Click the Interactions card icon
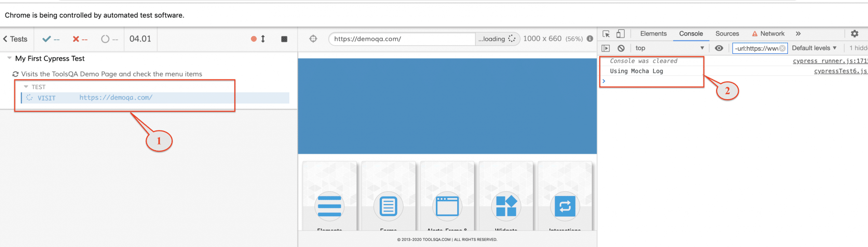This screenshot has width=868, height=247. pos(565,206)
